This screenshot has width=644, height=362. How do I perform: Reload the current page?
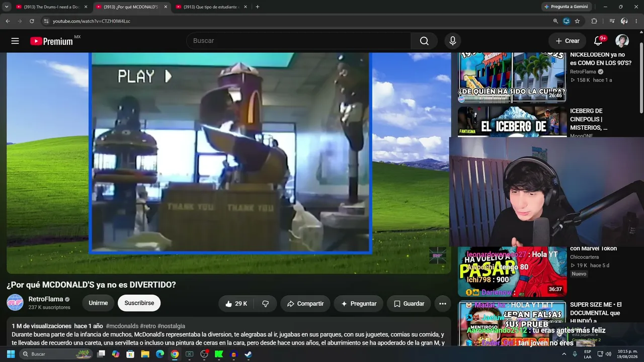pos(32,21)
